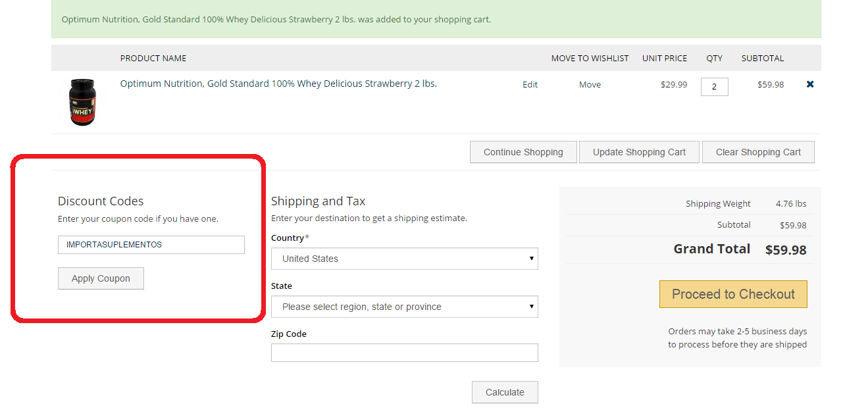Click the orders processing time note
868x408 pixels.
click(737, 338)
